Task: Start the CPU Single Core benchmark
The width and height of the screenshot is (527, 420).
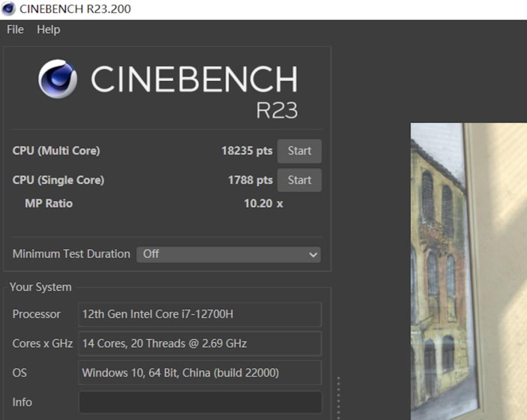Action: [299, 180]
